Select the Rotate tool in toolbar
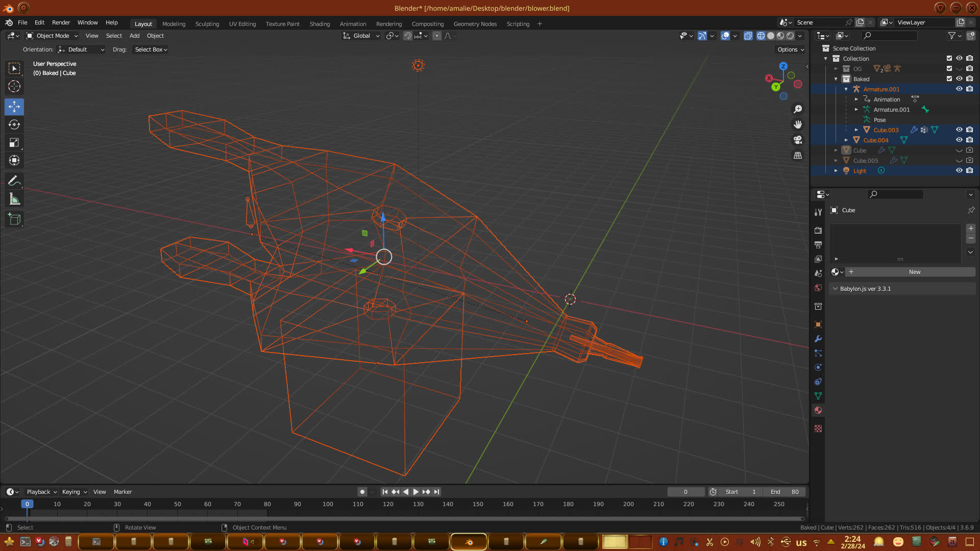The image size is (980, 551). tap(14, 124)
